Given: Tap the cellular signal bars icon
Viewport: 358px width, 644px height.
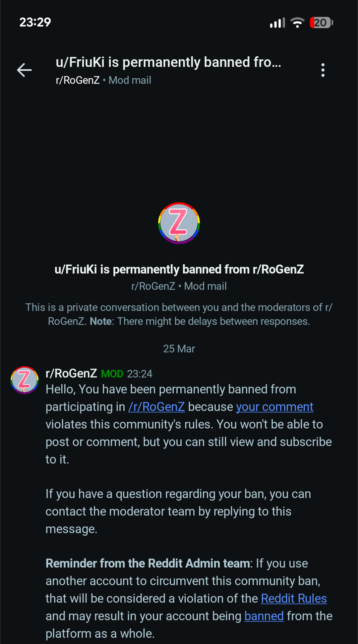Looking at the screenshot, I should pyautogui.click(x=277, y=23).
